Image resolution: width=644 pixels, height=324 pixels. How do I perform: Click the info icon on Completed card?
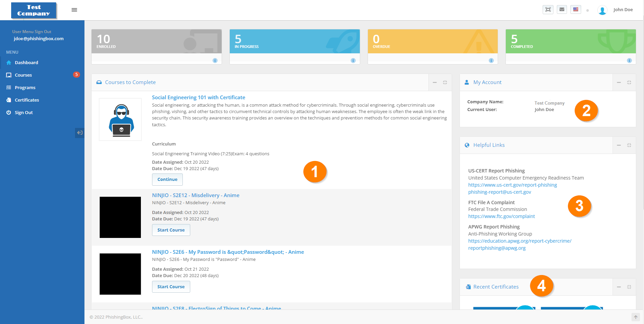click(x=629, y=60)
